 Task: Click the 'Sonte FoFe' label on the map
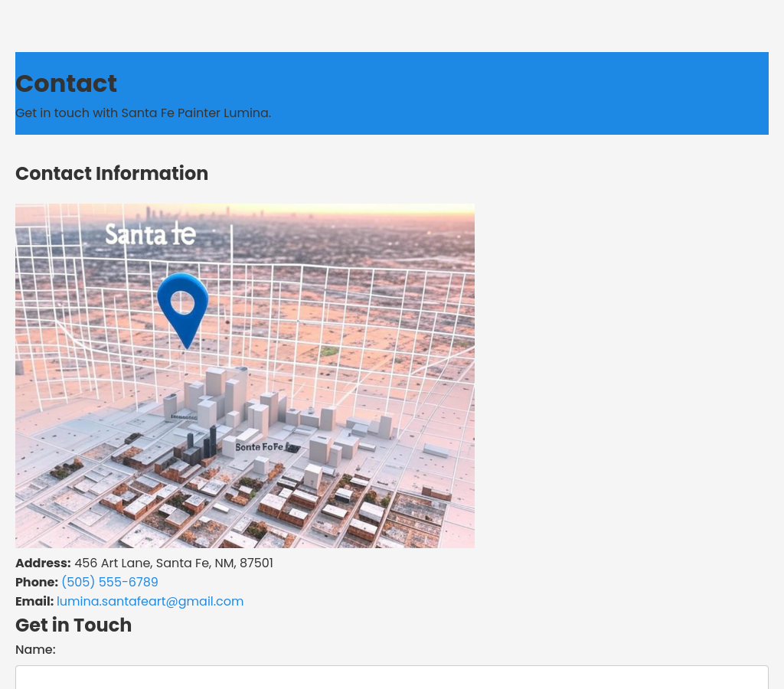click(x=260, y=447)
